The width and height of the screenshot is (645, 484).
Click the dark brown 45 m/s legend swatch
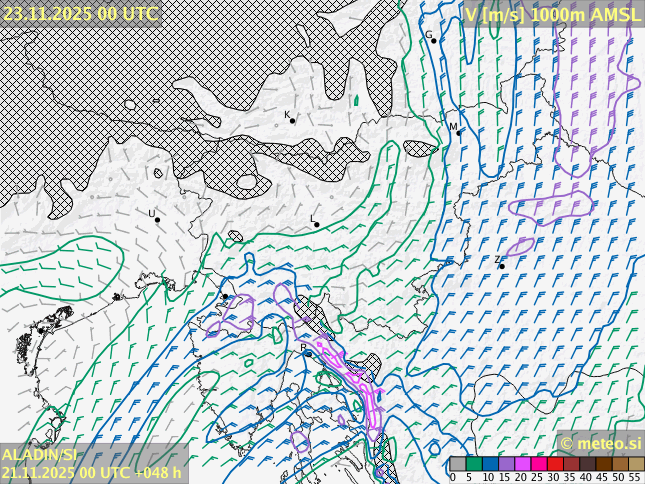point(603,464)
